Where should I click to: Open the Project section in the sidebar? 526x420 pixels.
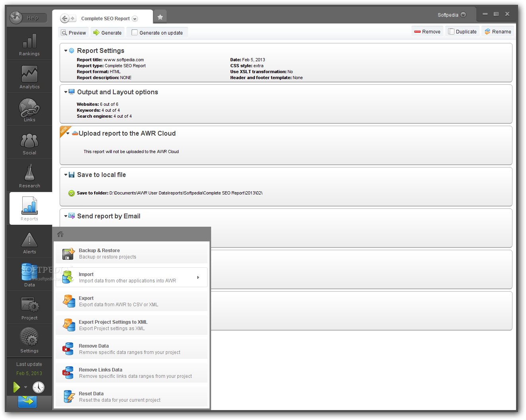click(x=29, y=308)
